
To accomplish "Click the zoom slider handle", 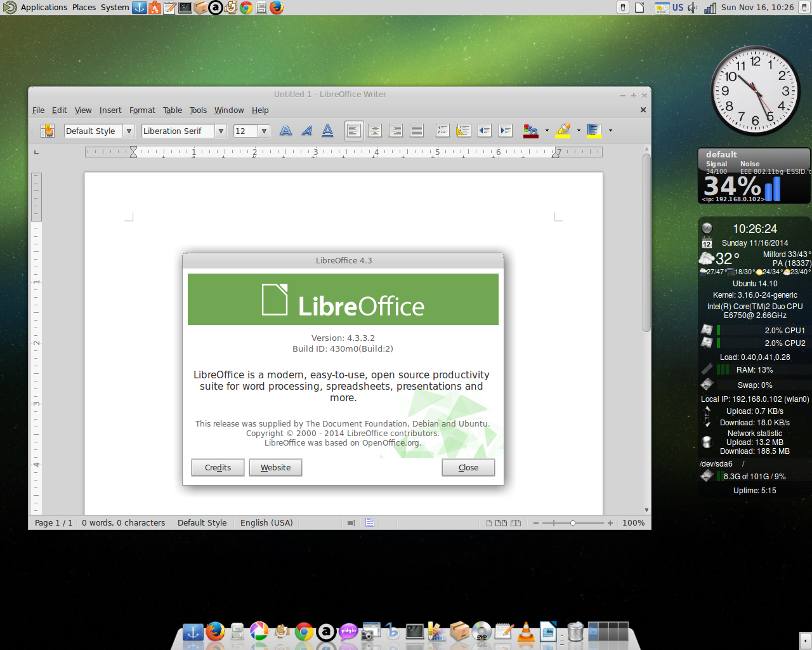I will (x=573, y=523).
